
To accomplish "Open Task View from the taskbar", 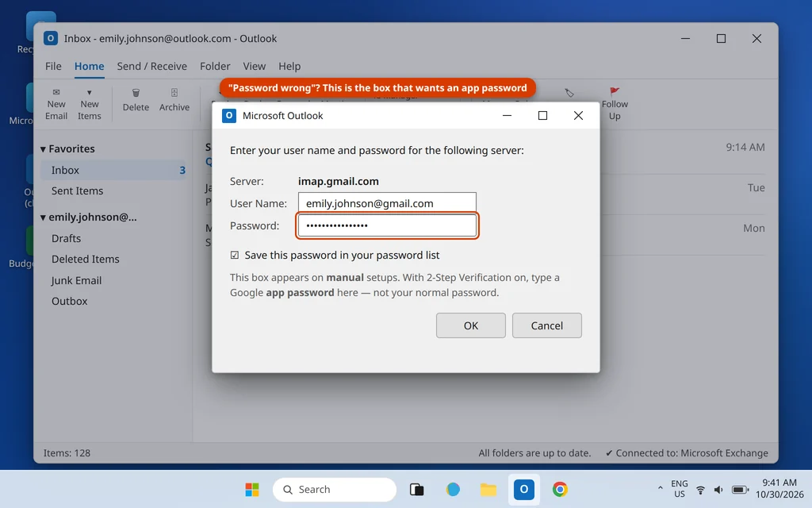I will tap(417, 489).
